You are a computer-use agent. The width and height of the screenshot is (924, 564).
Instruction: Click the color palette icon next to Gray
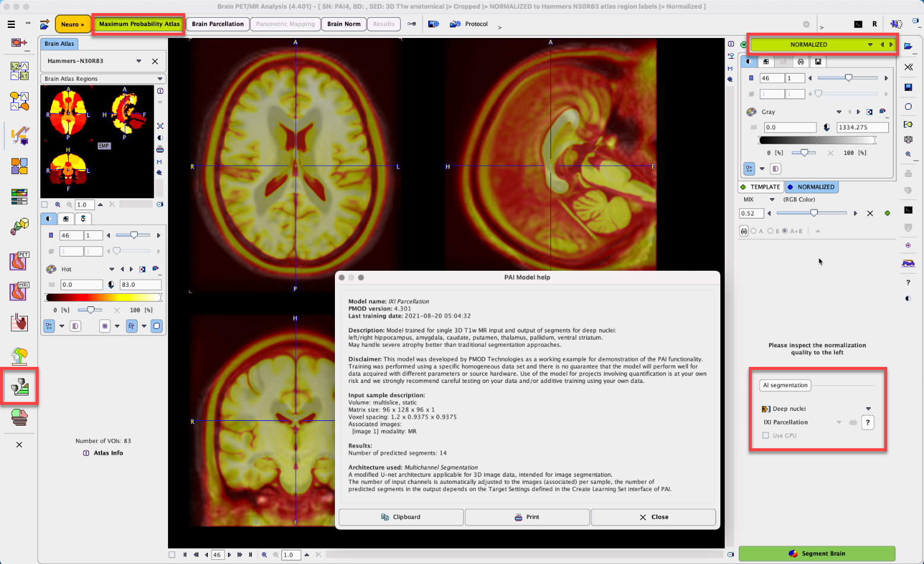(x=751, y=112)
